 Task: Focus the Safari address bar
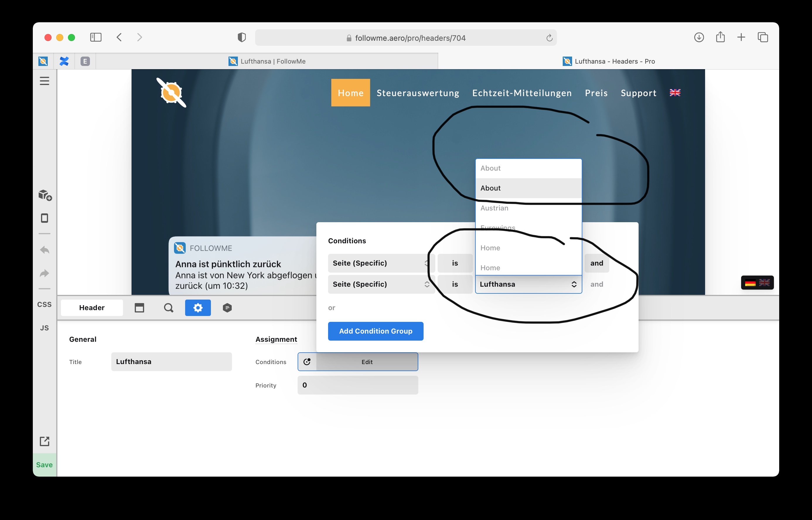point(406,38)
